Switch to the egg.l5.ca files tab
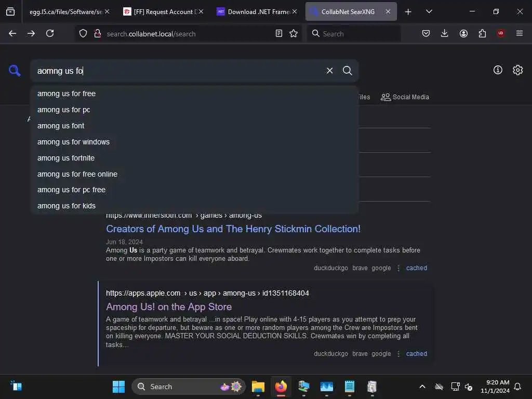This screenshot has height=399, width=532. pyautogui.click(x=66, y=12)
